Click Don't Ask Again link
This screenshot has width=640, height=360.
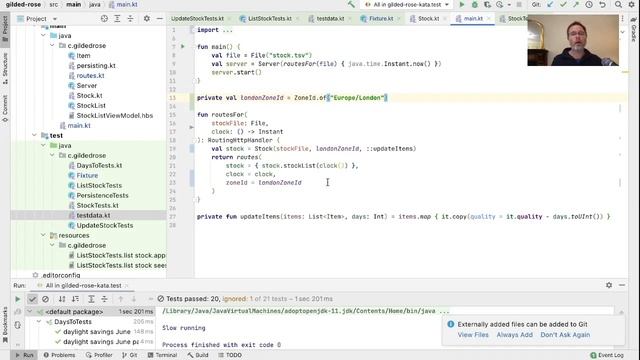565,335
